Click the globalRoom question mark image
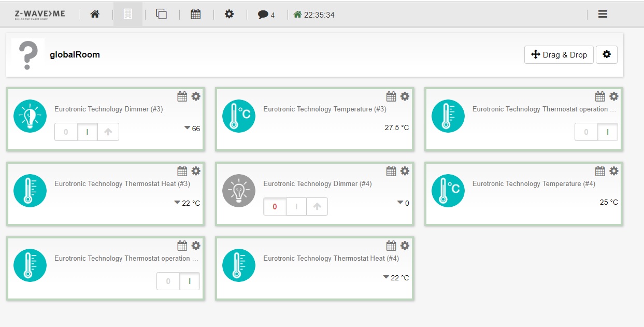Image resolution: width=644 pixels, height=327 pixels. (x=28, y=55)
